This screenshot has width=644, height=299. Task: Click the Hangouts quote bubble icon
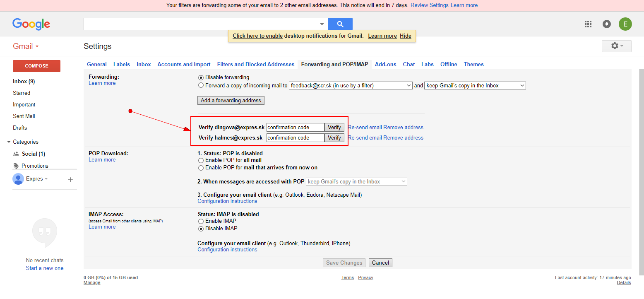(x=45, y=233)
